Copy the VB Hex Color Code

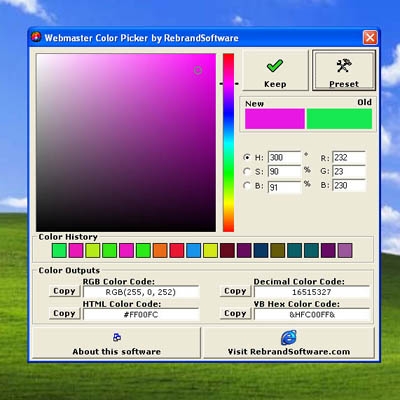[235, 313]
